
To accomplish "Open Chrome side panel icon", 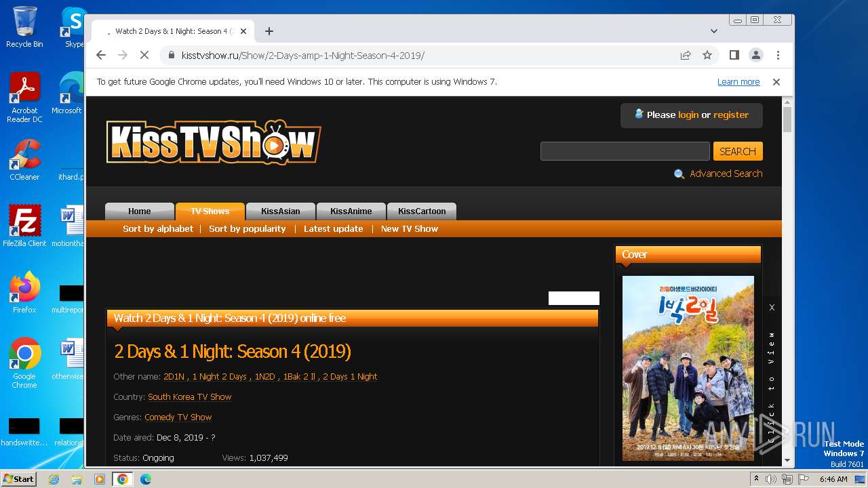I will [734, 55].
